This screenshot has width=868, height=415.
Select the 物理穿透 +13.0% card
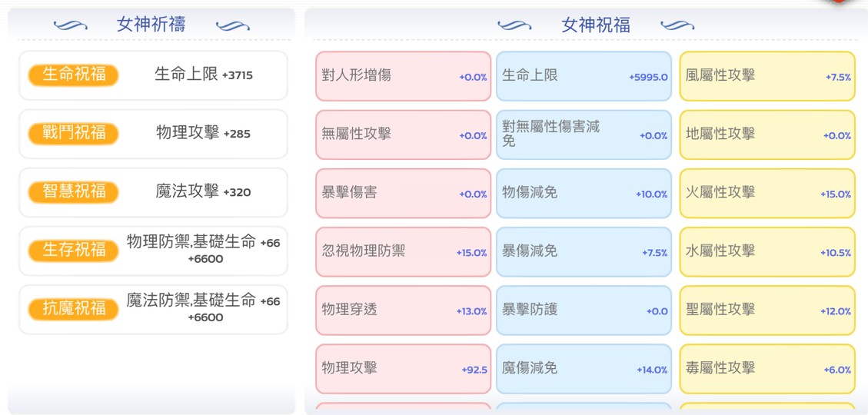click(403, 310)
